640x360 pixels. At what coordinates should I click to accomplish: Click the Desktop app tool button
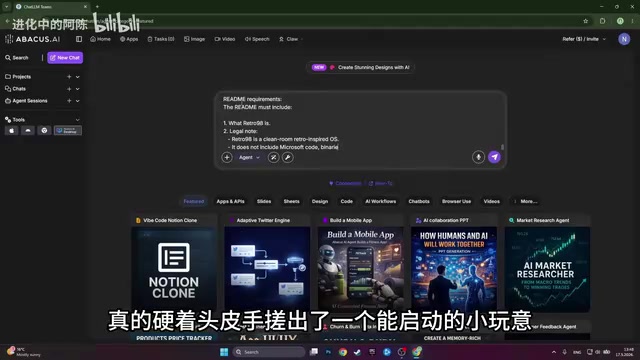[68, 131]
